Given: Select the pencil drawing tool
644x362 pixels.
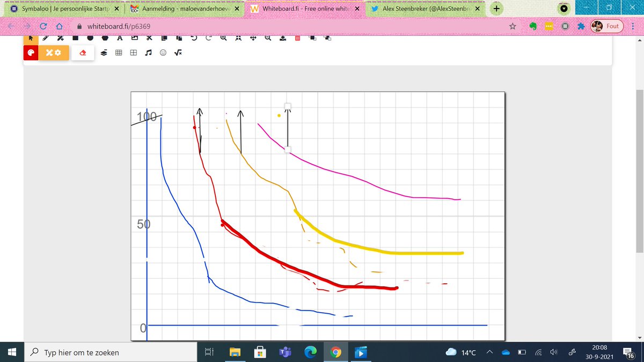Looking at the screenshot, I should pos(46,38).
